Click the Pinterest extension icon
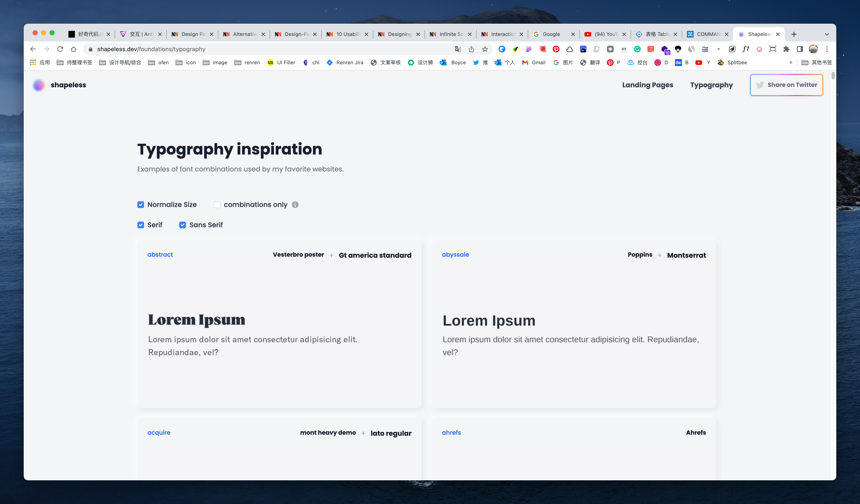 pyautogui.click(x=556, y=49)
